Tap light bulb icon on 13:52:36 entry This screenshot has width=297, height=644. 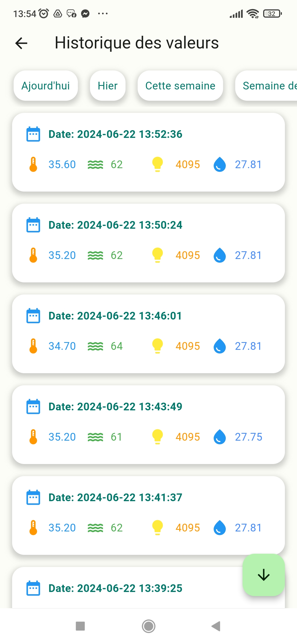(158, 164)
